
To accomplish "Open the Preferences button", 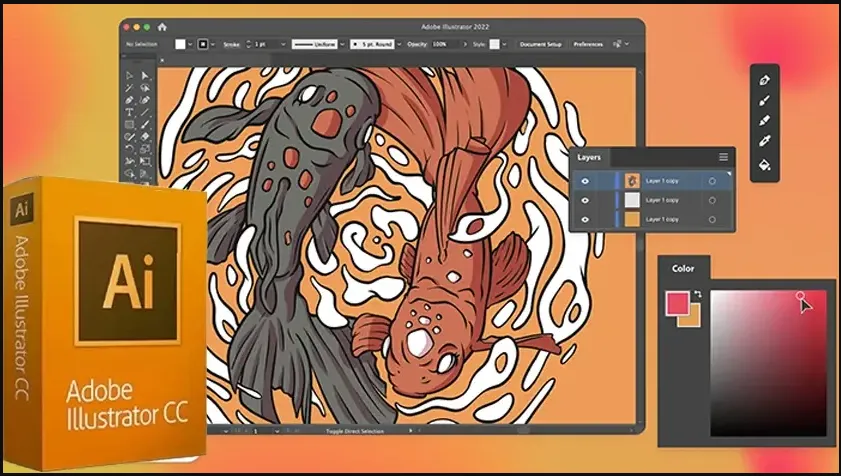I will coord(588,45).
